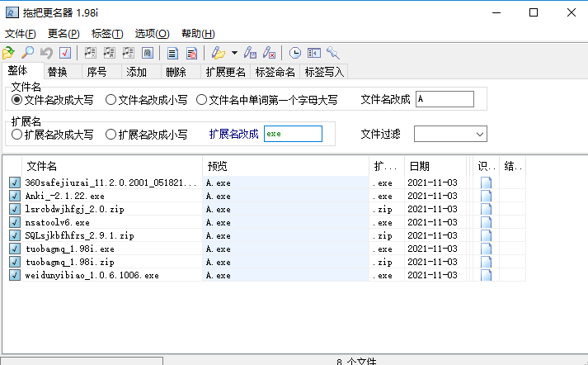Click the blue text document list icon
This screenshot has height=365, width=588.
tap(172, 53)
